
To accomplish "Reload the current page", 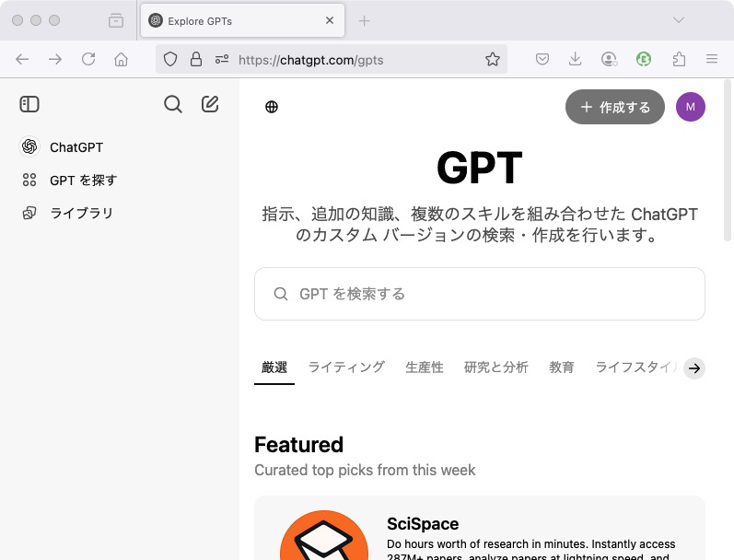I will [x=88, y=59].
